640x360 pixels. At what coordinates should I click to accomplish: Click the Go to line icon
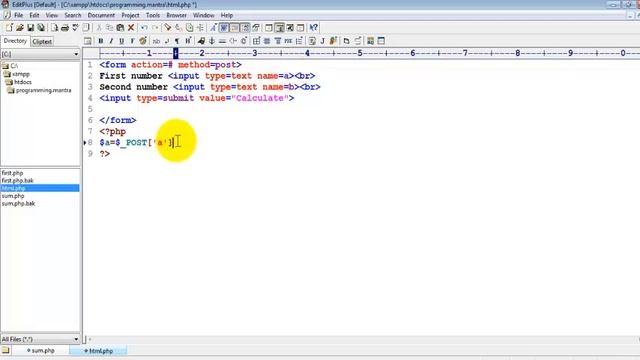tap(200, 28)
